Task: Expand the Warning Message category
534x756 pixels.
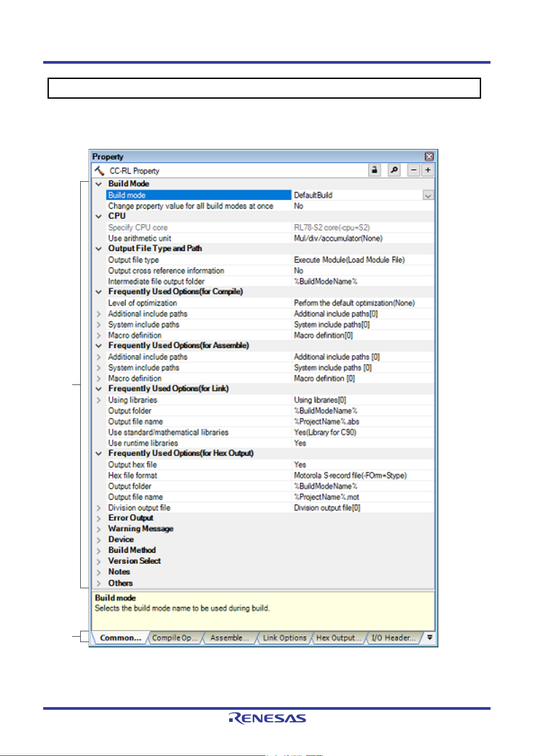Action: click(99, 529)
